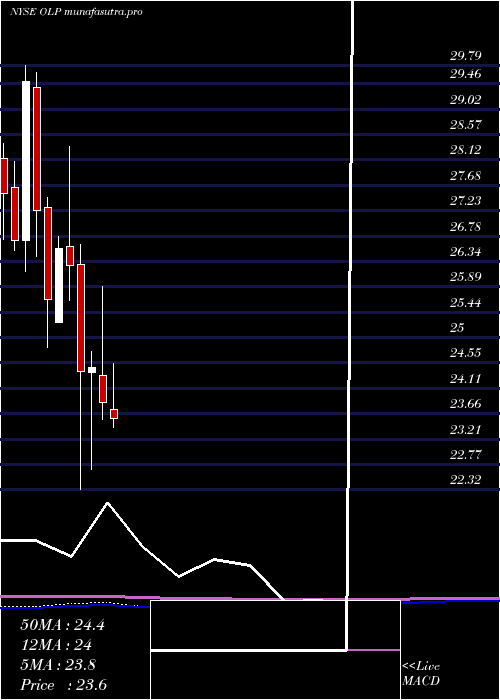Click the 24.55 price level label
500x700 pixels.
tap(466, 353)
